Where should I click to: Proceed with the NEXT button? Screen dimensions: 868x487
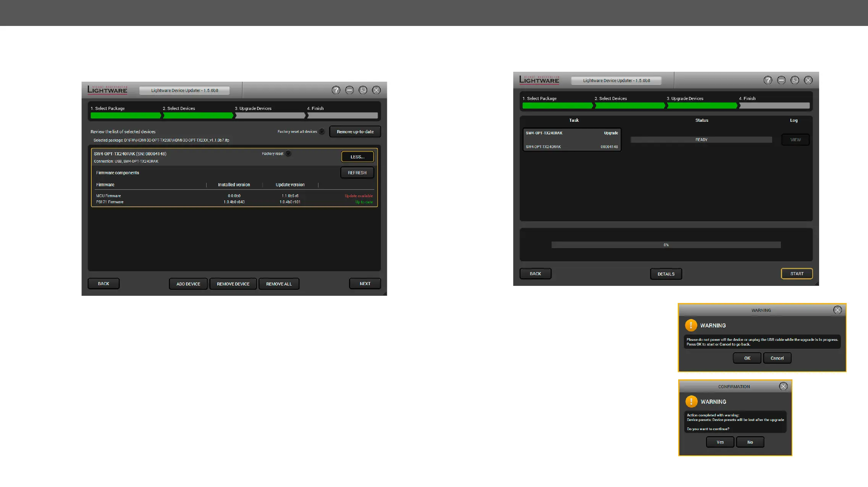coord(365,284)
